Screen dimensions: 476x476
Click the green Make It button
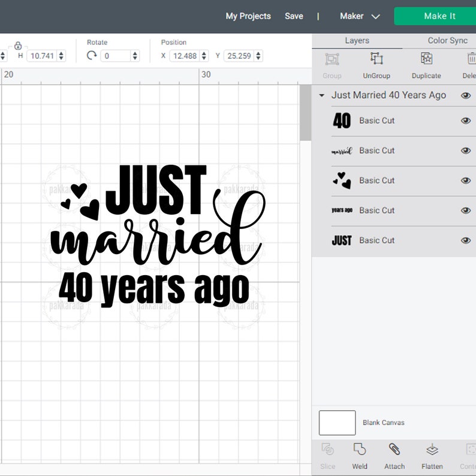[435, 16]
